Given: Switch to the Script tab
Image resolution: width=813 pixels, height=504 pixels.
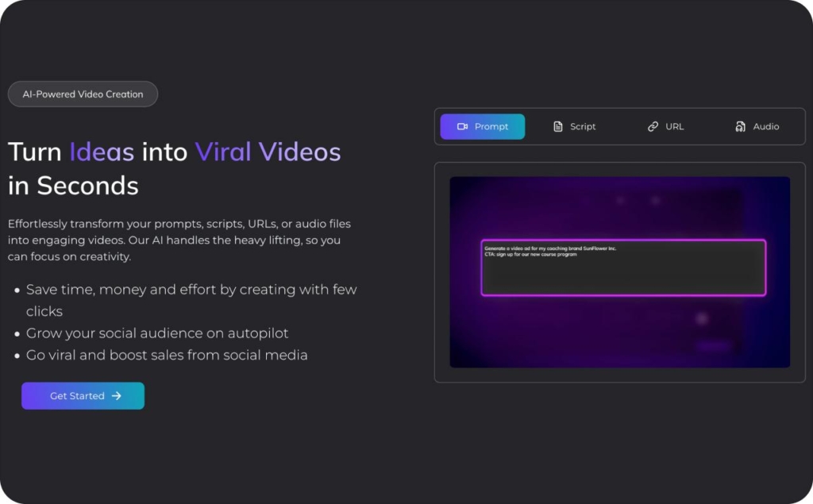Looking at the screenshot, I should pos(574,126).
